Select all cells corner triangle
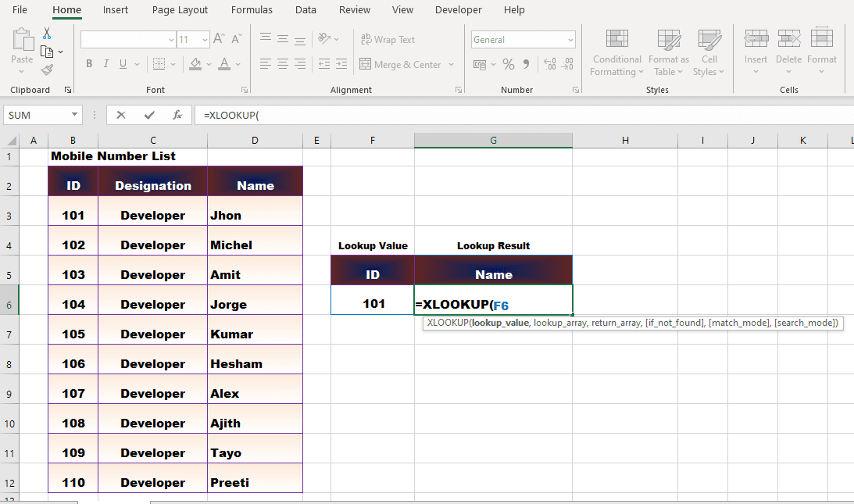854x504 pixels. 10,141
